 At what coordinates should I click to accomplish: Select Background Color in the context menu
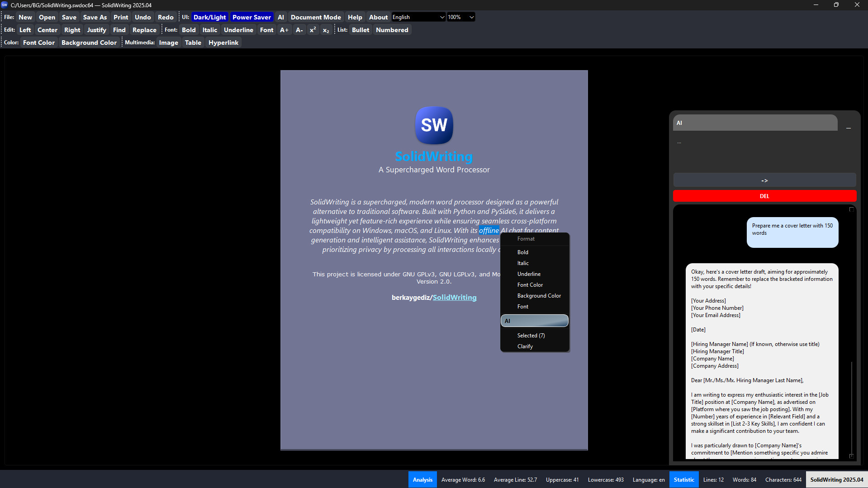(x=535, y=296)
